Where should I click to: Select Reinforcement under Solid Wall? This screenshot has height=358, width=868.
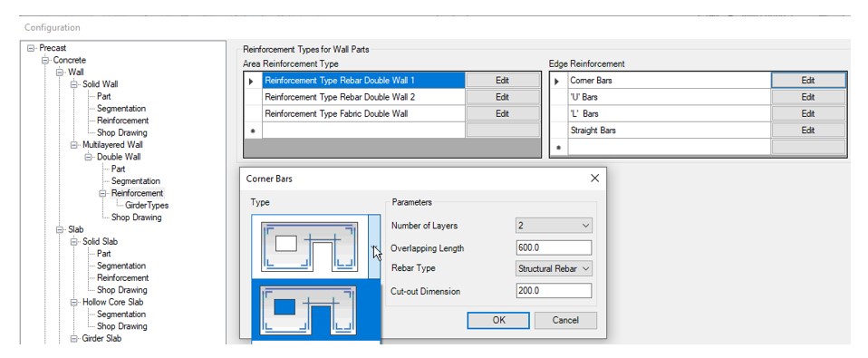pyautogui.click(x=122, y=121)
